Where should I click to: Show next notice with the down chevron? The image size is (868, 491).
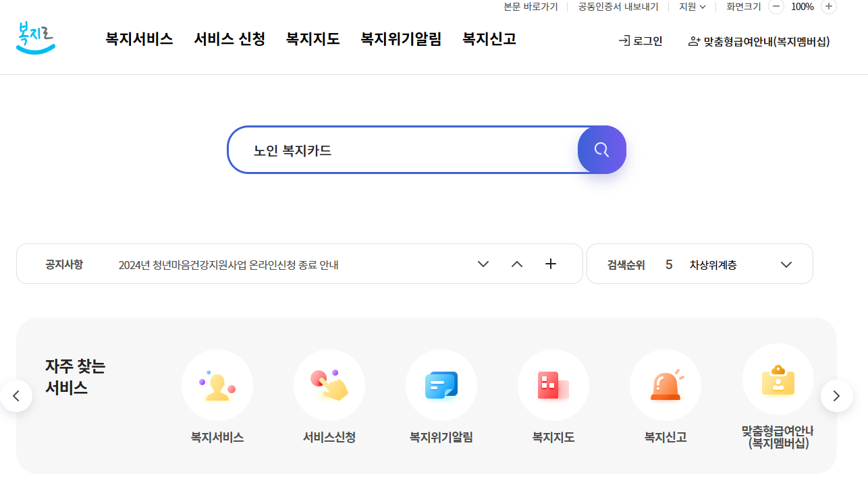[483, 264]
